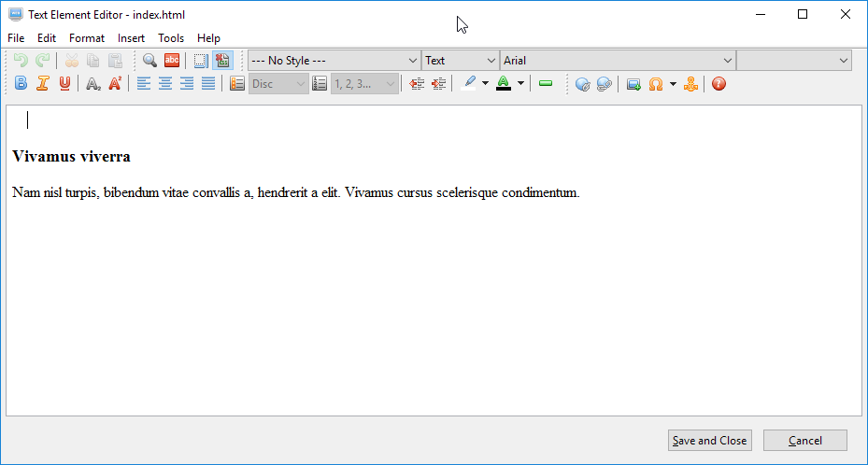Viewport: 868px width, 465px height.
Task: Click Save and Close button
Action: coord(710,440)
